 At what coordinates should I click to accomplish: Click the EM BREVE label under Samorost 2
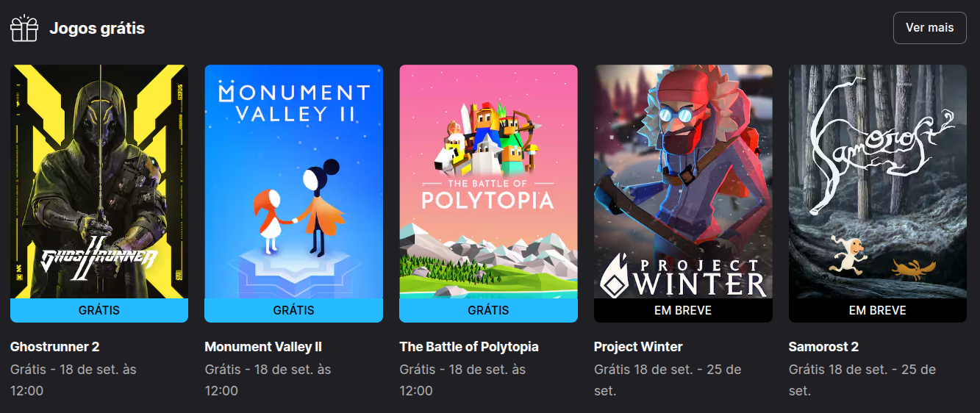[878, 310]
